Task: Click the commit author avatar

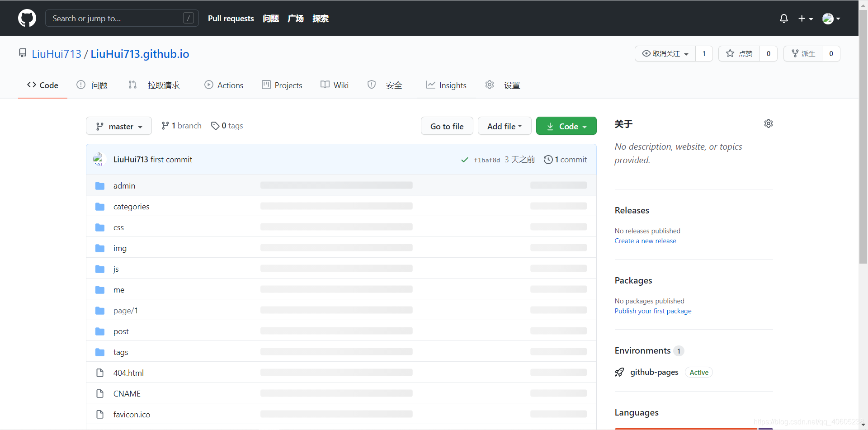Action: 99,159
